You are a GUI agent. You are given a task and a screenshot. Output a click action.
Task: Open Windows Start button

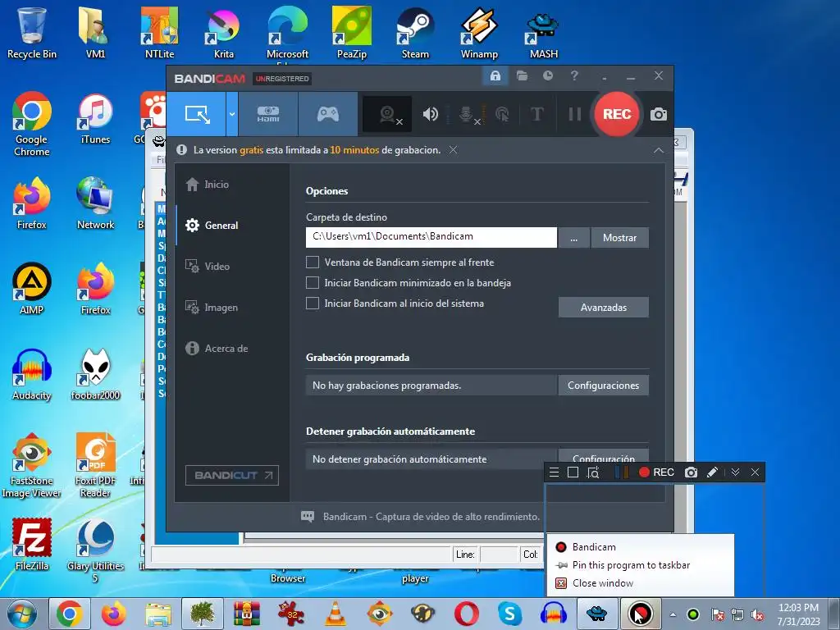coord(22,614)
